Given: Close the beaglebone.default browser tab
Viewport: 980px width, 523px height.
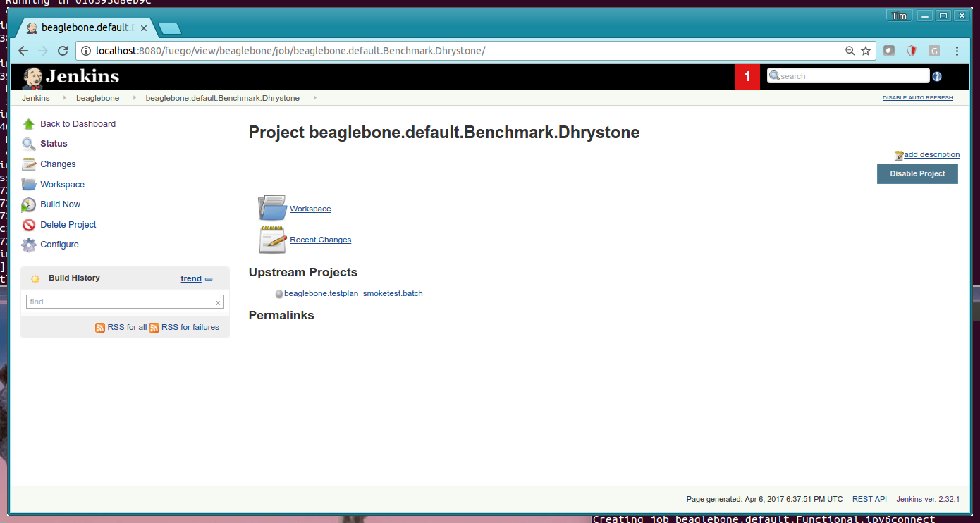Looking at the screenshot, I should tap(144, 28).
